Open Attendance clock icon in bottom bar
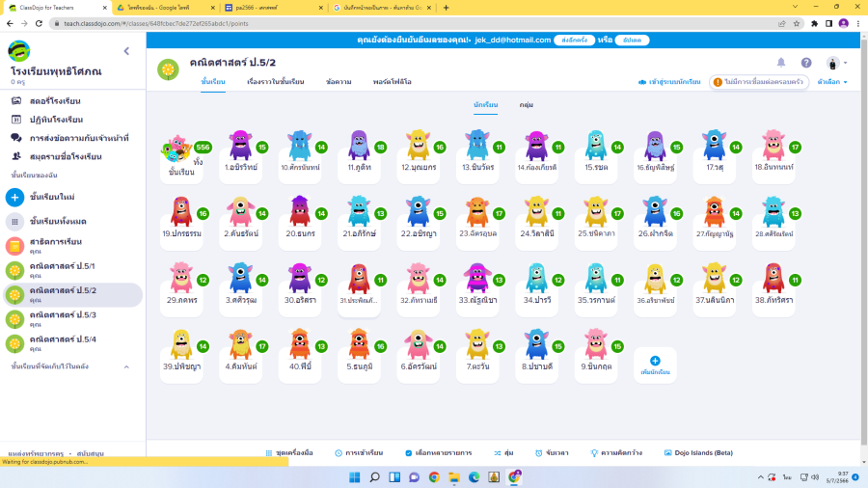The width and height of the screenshot is (868, 488). tap(339, 453)
